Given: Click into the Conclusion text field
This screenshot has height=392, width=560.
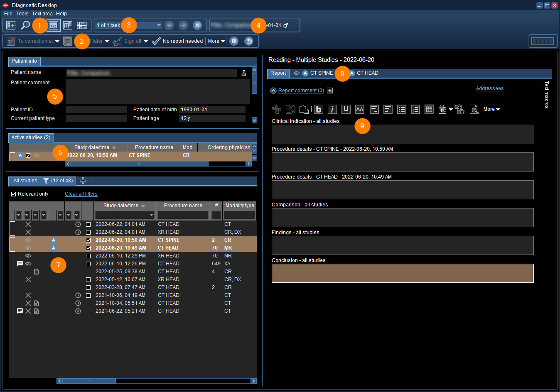Looking at the screenshot, I should [x=402, y=273].
